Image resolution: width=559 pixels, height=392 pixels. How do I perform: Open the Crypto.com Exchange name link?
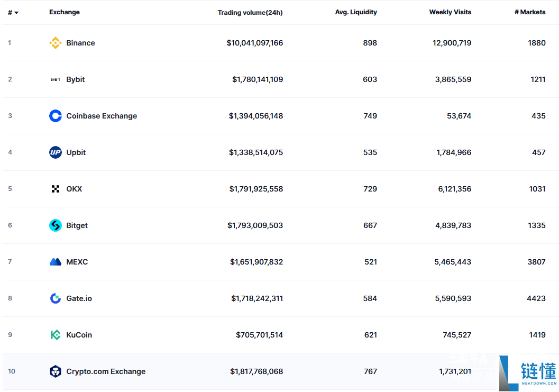[106, 371]
